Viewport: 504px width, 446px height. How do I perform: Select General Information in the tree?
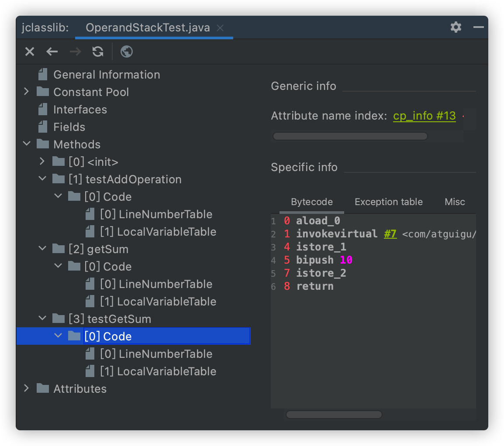tap(107, 75)
